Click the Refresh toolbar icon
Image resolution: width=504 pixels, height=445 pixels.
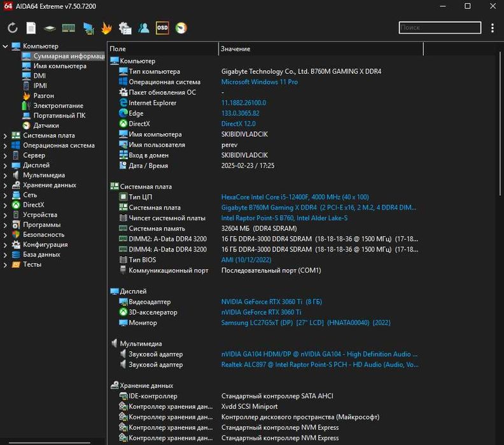click(x=13, y=28)
